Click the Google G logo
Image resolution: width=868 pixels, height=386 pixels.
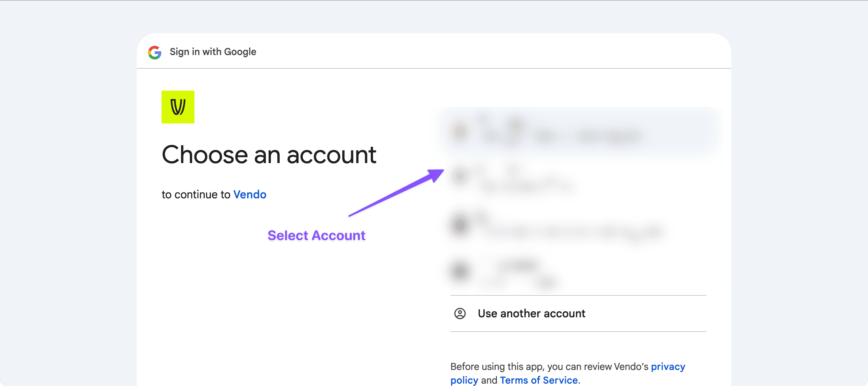(x=155, y=52)
